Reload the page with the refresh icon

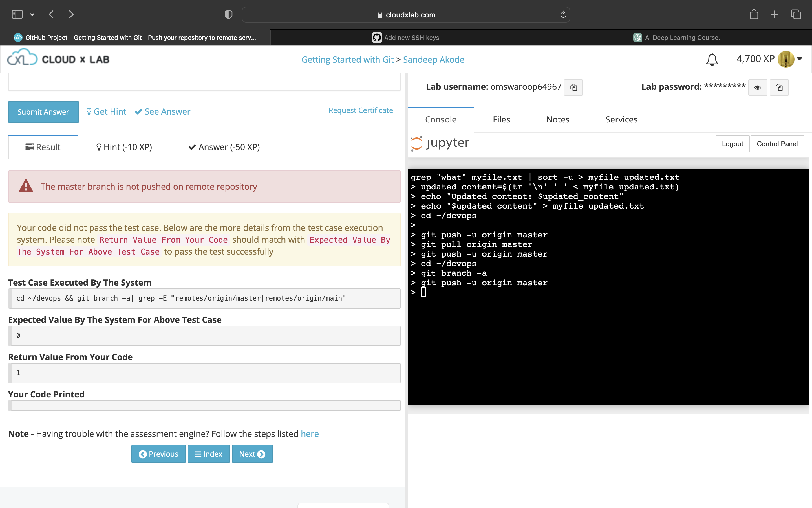(563, 14)
